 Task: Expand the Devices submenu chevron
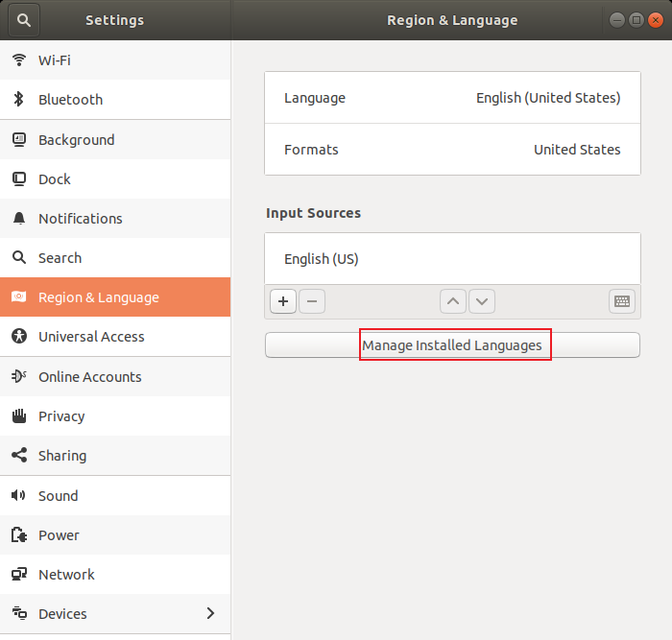pyautogui.click(x=211, y=614)
